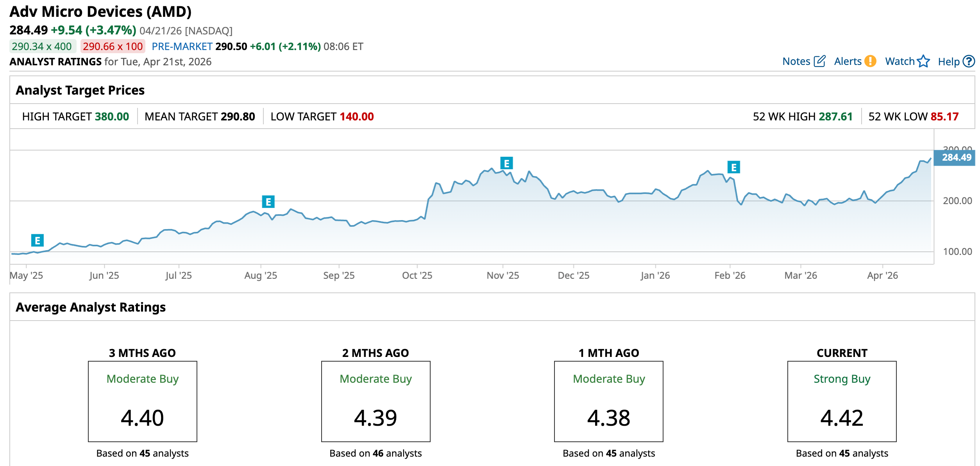
Task: Click the Feb '26 earnings E marker
Action: [x=733, y=167]
